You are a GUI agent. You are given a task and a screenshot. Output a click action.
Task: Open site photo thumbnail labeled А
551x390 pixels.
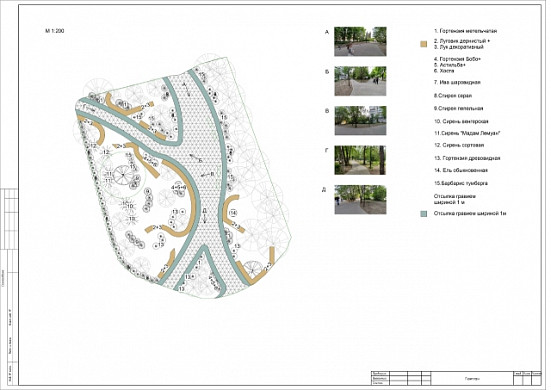360,41
